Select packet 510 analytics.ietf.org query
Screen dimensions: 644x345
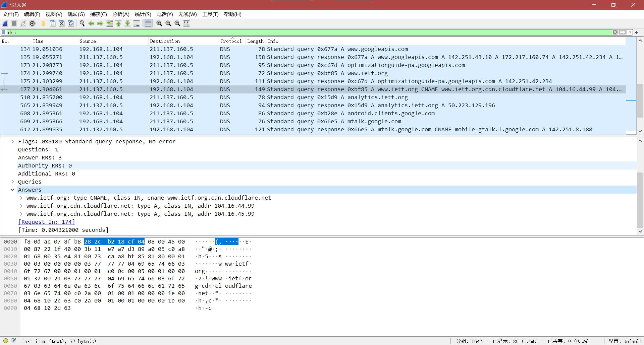pos(313,97)
